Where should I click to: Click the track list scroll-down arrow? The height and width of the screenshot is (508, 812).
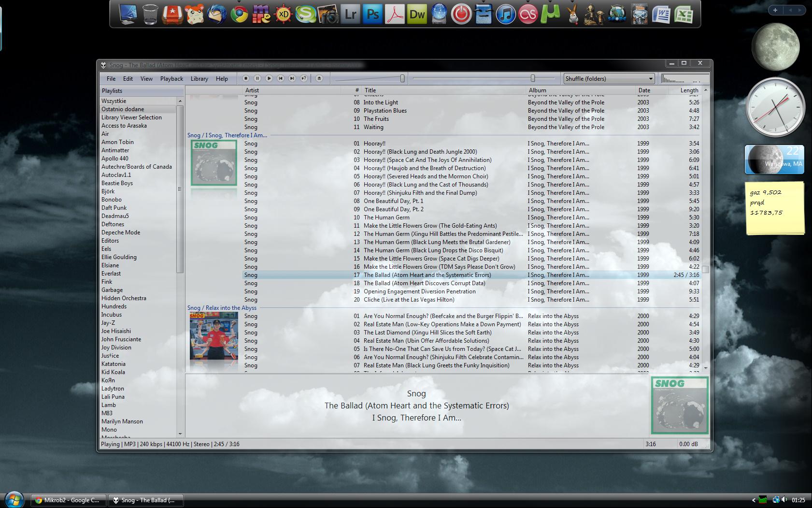(x=706, y=368)
